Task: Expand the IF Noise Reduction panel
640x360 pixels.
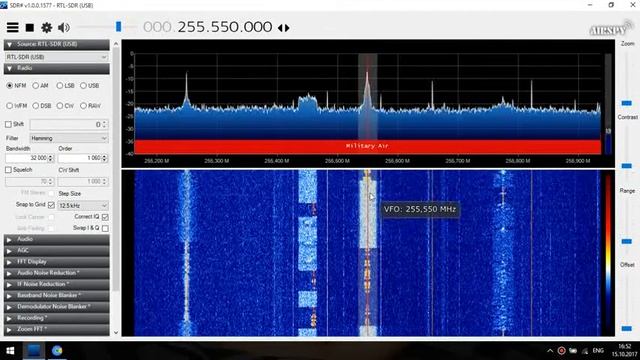Action: 57,284
